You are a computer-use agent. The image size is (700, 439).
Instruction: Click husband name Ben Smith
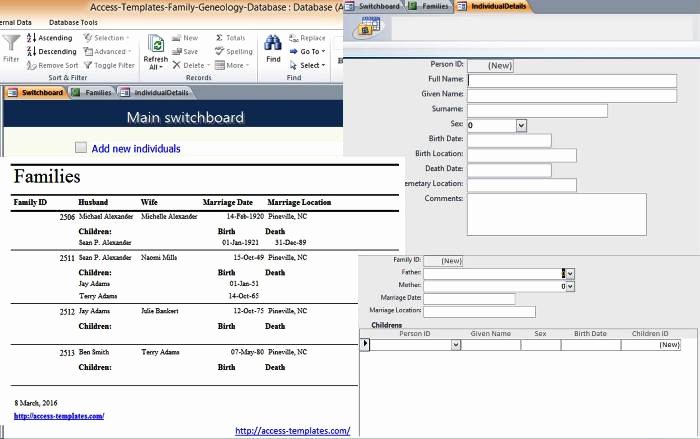(x=94, y=352)
